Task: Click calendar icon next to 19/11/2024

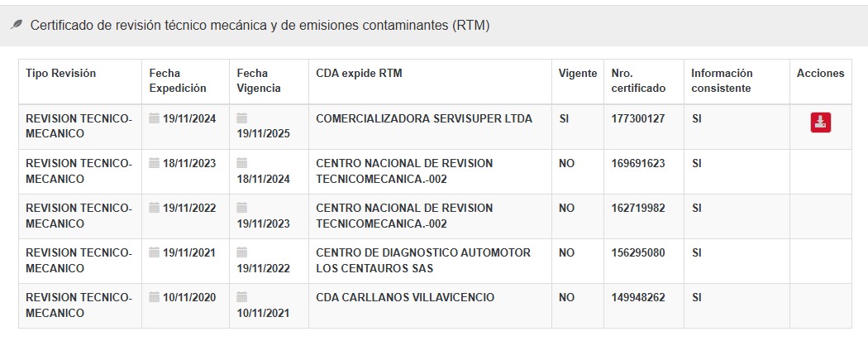Action: 154,118
